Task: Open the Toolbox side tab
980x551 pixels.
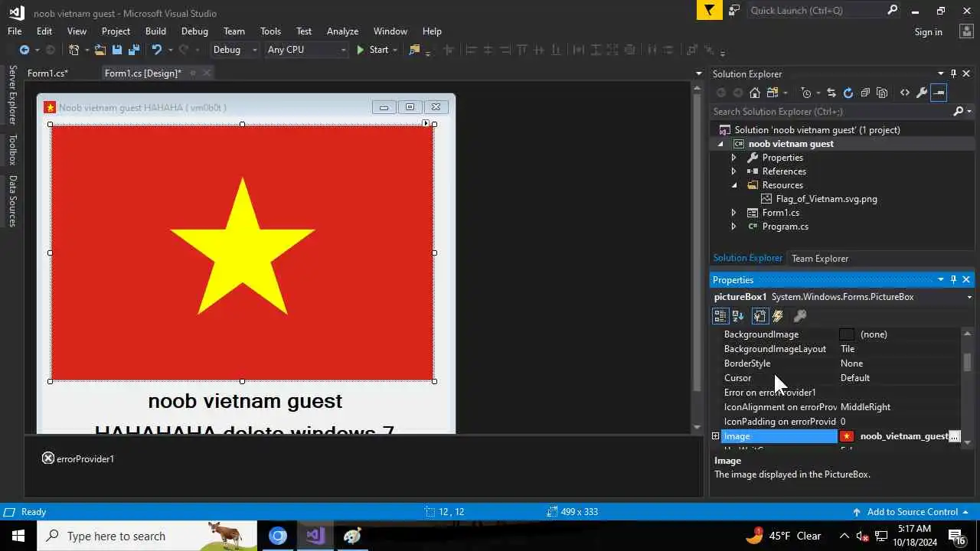Action: 12,150
